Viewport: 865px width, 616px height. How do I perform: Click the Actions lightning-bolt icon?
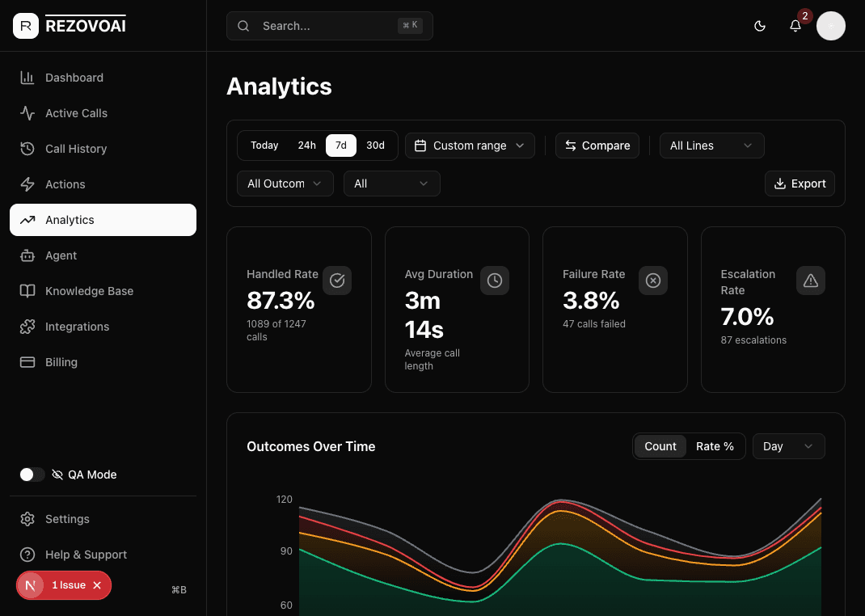[x=27, y=184]
